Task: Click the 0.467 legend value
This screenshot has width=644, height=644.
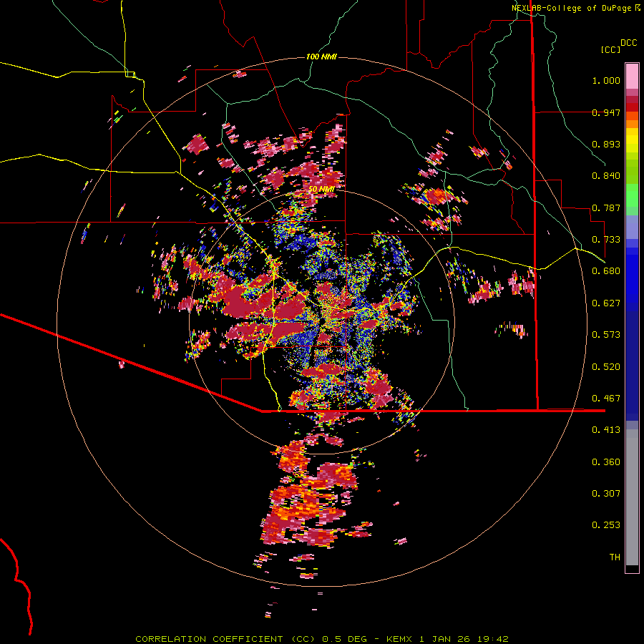Action: [x=606, y=399]
